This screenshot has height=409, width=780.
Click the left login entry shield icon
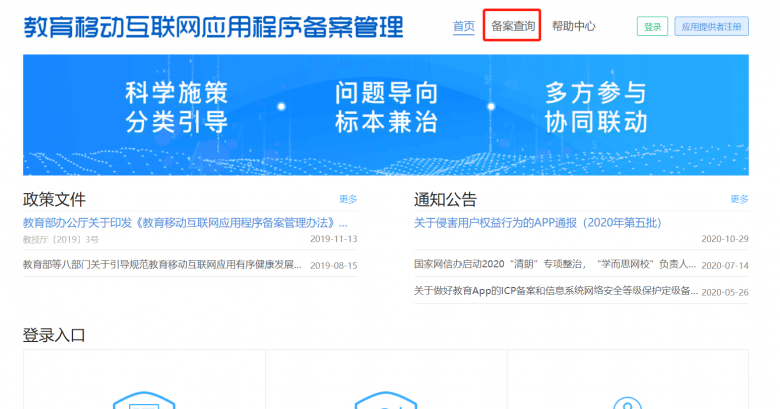pyautogui.click(x=144, y=401)
